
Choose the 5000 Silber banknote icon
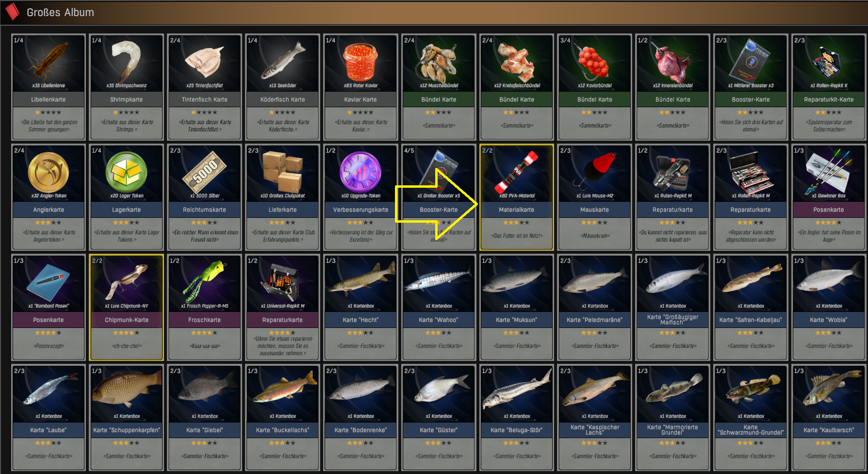click(x=205, y=172)
